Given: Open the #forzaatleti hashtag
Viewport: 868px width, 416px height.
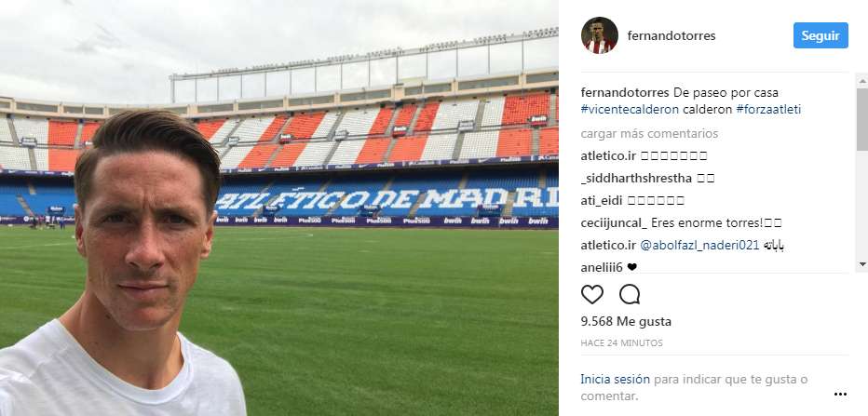Looking at the screenshot, I should [x=768, y=110].
